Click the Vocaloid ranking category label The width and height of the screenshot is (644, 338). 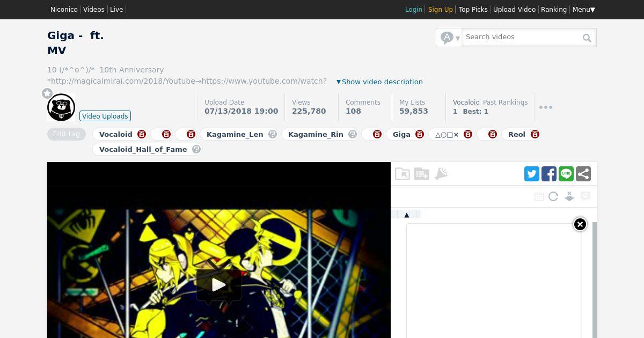(466, 102)
